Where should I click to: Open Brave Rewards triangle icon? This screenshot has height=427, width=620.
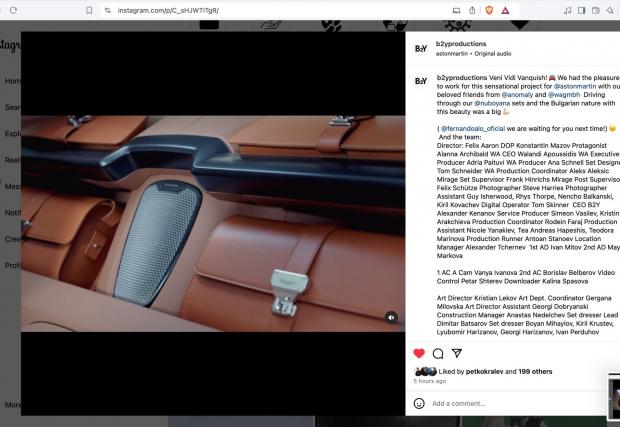tap(505, 11)
